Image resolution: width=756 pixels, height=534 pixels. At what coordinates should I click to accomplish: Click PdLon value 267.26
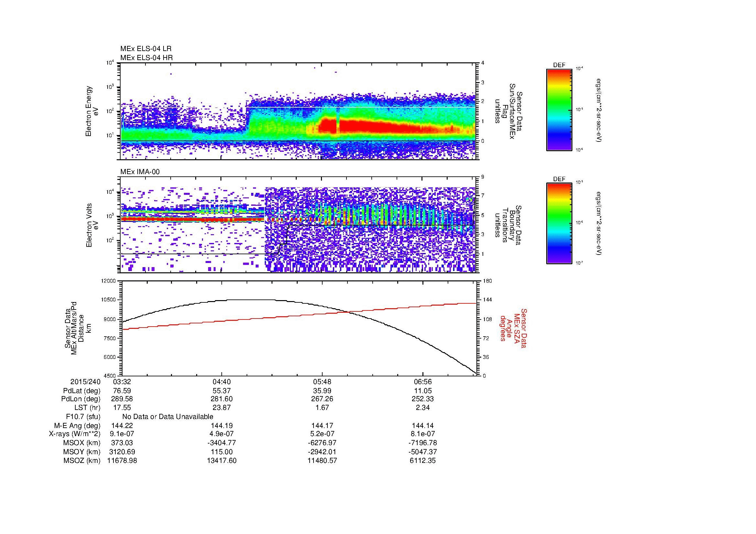point(322,399)
